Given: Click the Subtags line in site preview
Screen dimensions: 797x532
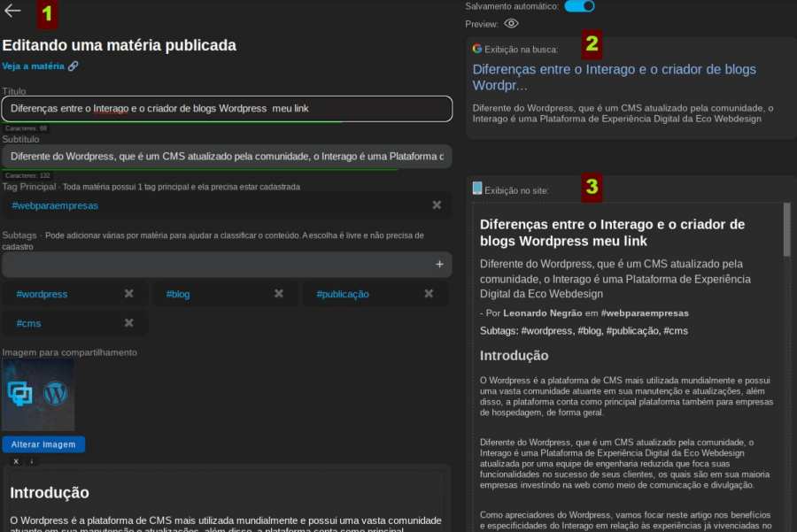Looking at the screenshot, I should [584, 331].
